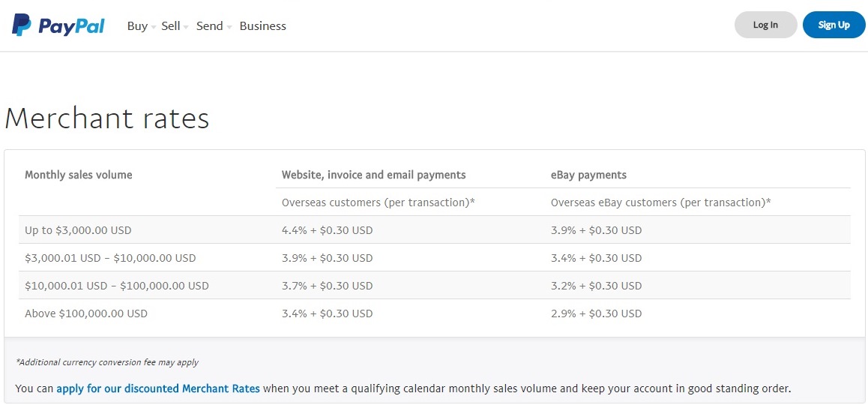Screen dimensions: 868x405
Task: Click the 4.4% + $0.30 USD rate cell
Action: click(327, 230)
